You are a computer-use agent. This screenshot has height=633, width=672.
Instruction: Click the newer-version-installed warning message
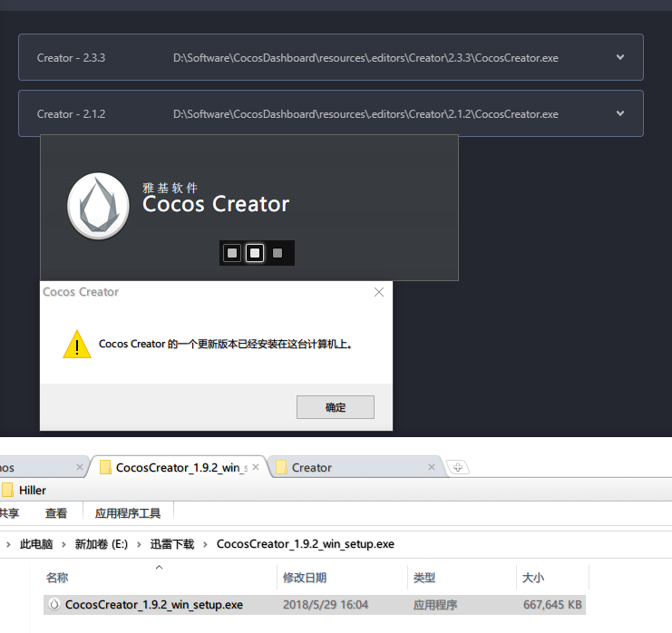(225, 344)
